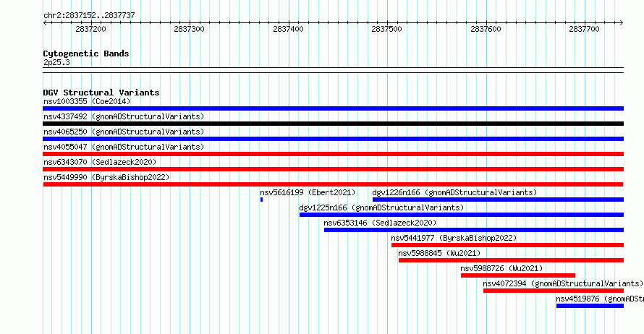Open the nsv4337492 gnomAD variant label
This screenshot has width=644, height=334.
(124, 116)
